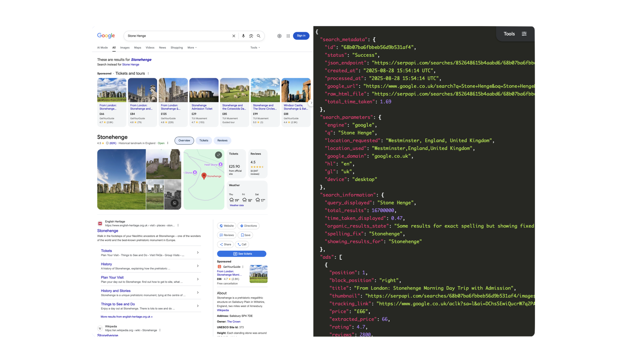Image resolution: width=644 pixels, height=362 pixels.
Task: Open the Google apps grid icon
Action: tap(288, 36)
